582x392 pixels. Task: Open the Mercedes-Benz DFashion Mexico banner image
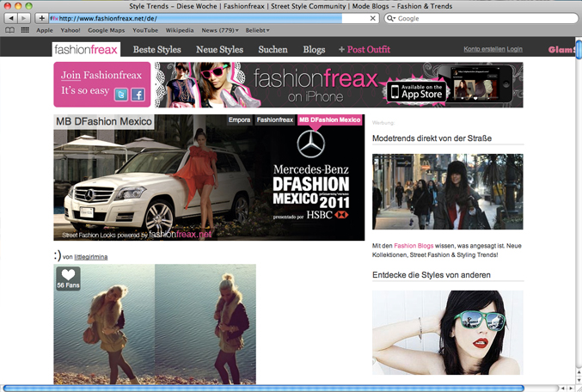(x=209, y=177)
